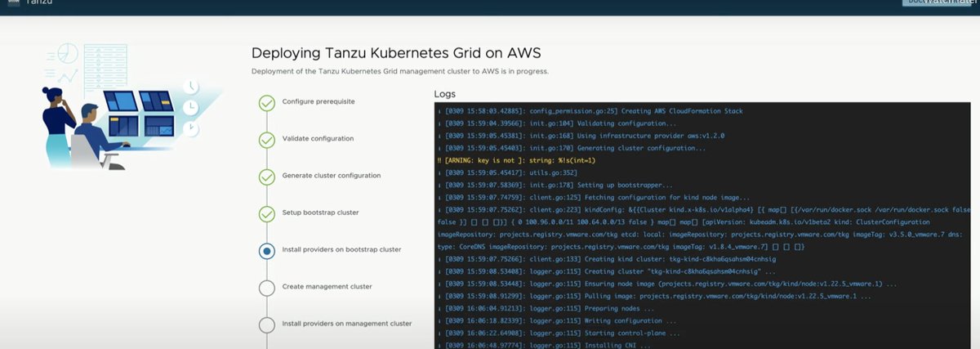The height and width of the screenshot is (349, 980).
Task: Select the Generate cluster configuration step label
Action: [332, 176]
